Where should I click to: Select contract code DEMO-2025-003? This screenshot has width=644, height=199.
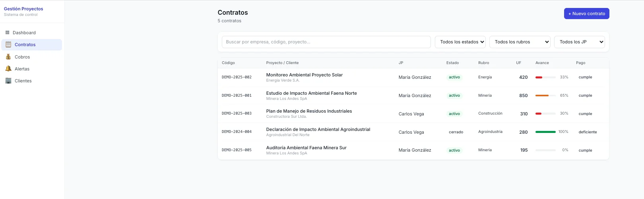coord(237,113)
